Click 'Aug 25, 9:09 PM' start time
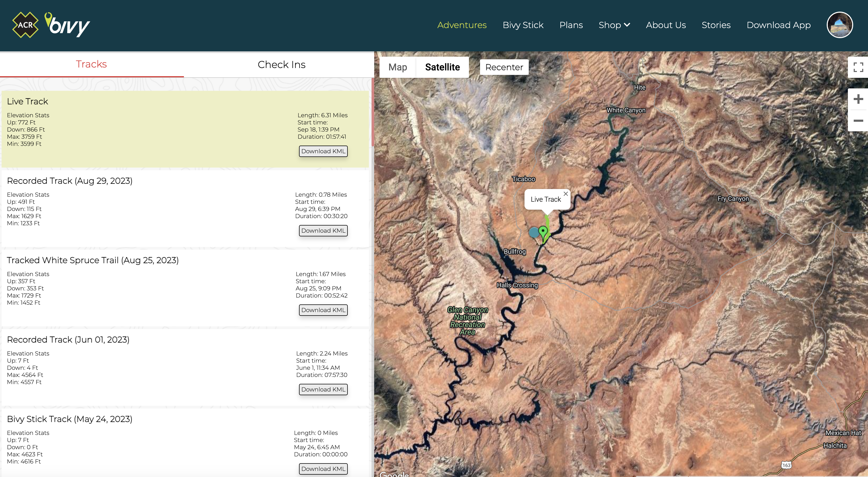Screen dimensions: 868x477 [318, 288]
